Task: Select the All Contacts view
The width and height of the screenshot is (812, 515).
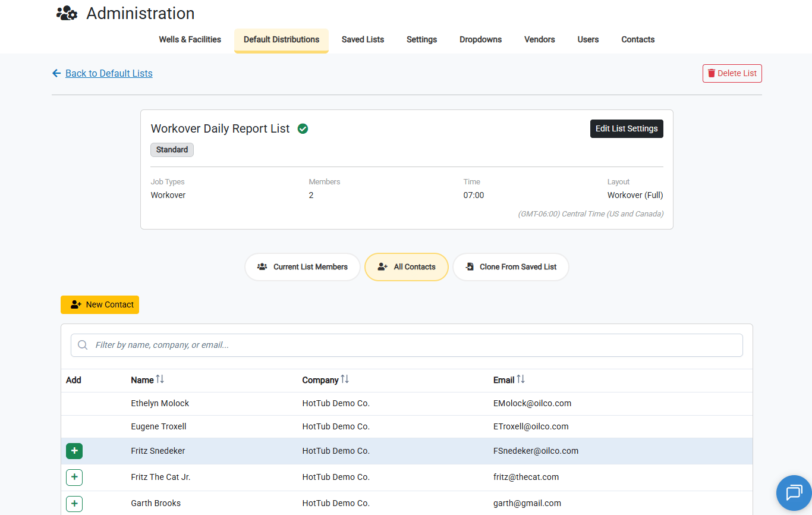Action: 407,267
